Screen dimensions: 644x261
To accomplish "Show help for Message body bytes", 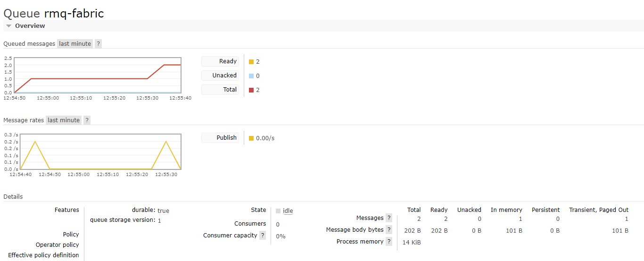I will coord(388,229).
